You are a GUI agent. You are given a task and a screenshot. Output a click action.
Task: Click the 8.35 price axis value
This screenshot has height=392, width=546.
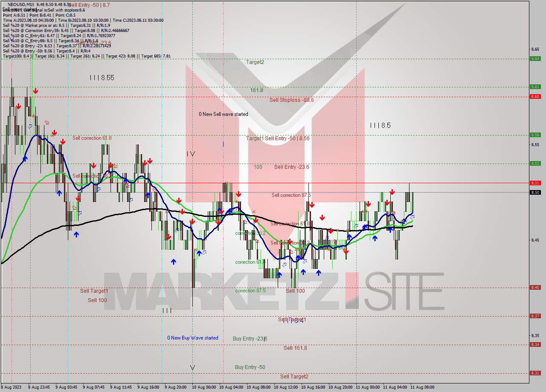point(534,335)
